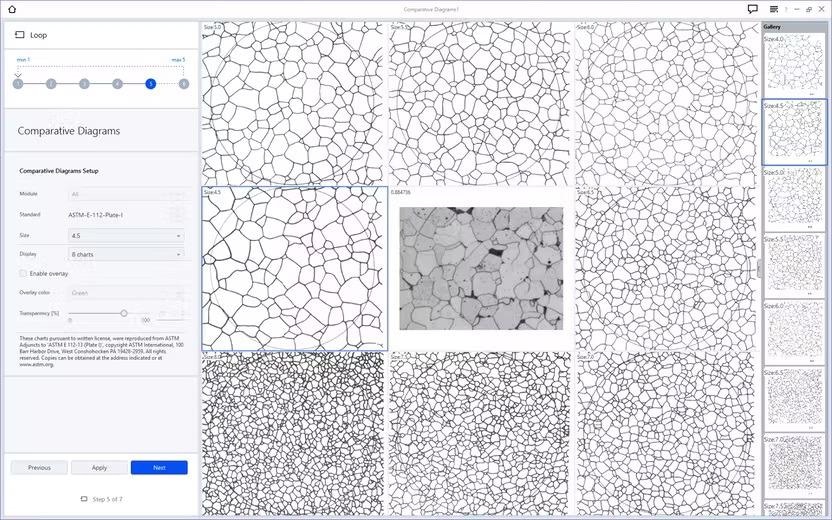This screenshot has height=520, width=832.
Task: Select the large Size 6.5 comparison chart
Action: pyautogui.click(x=667, y=269)
